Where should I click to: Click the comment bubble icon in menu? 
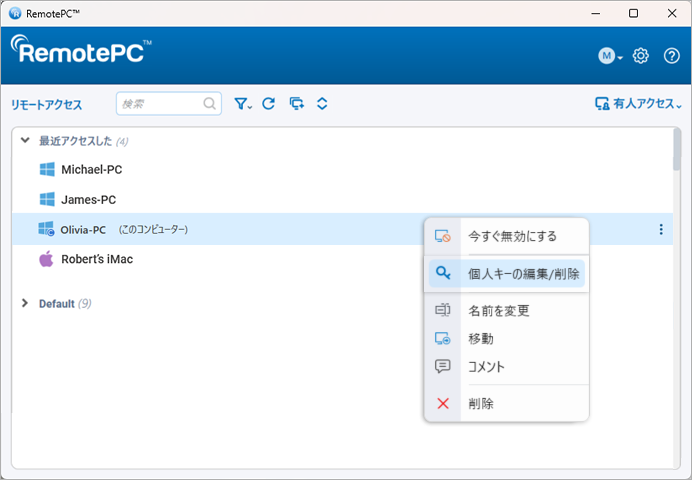coord(443,366)
